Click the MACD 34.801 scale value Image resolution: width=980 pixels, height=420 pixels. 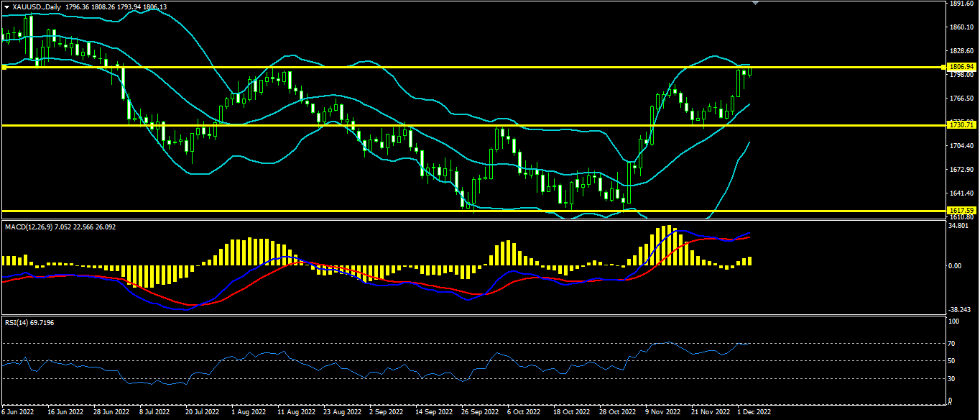(x=959, y=226)
